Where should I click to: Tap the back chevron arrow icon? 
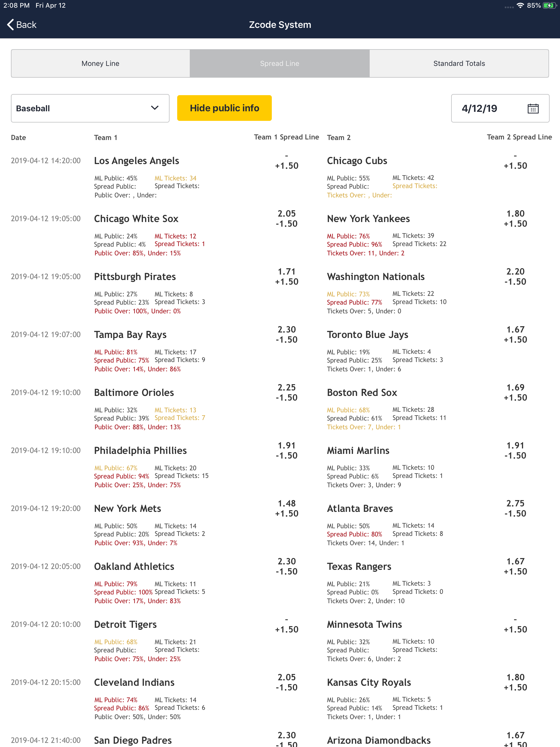pos(10,25)
